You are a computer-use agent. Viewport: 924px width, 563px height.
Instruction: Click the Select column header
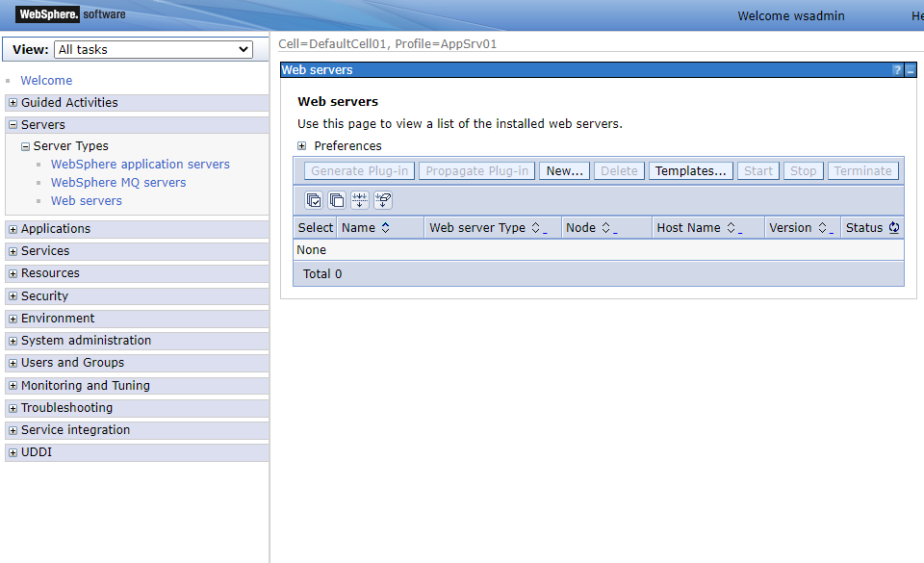(316, 228)
